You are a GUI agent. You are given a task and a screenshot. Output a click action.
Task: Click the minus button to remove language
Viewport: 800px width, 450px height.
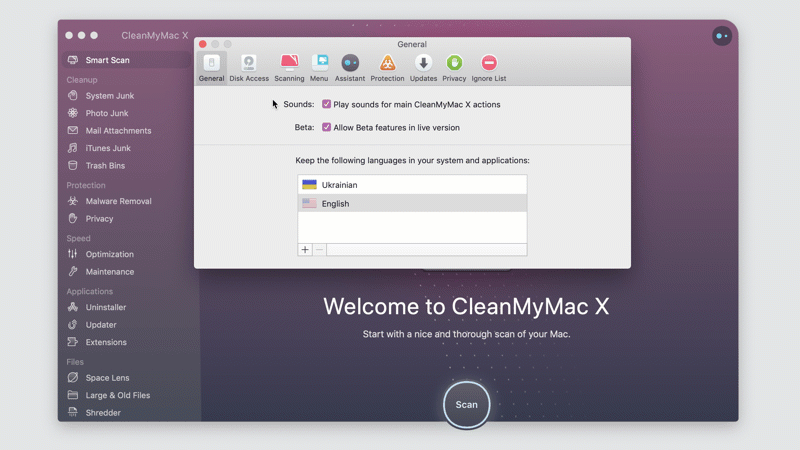(319, 249)
